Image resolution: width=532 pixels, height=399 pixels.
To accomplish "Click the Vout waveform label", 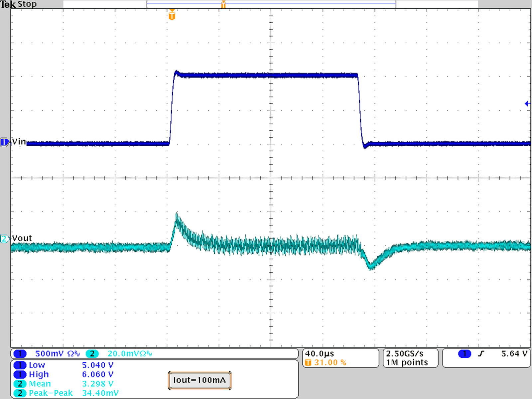I will pos(22,238).
